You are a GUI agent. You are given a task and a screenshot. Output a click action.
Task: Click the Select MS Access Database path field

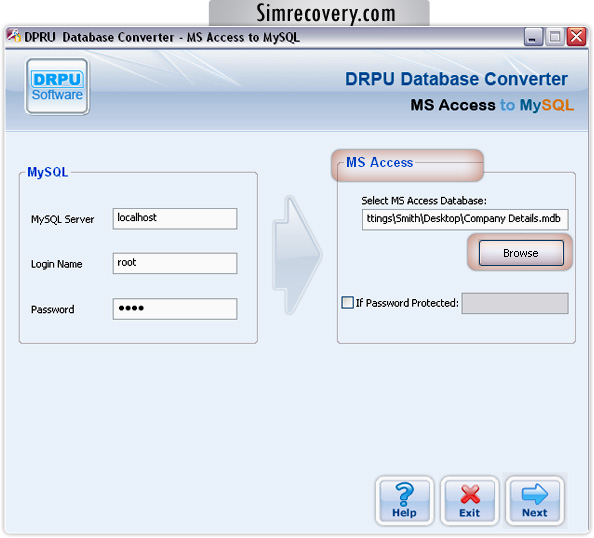coord(465,219)
